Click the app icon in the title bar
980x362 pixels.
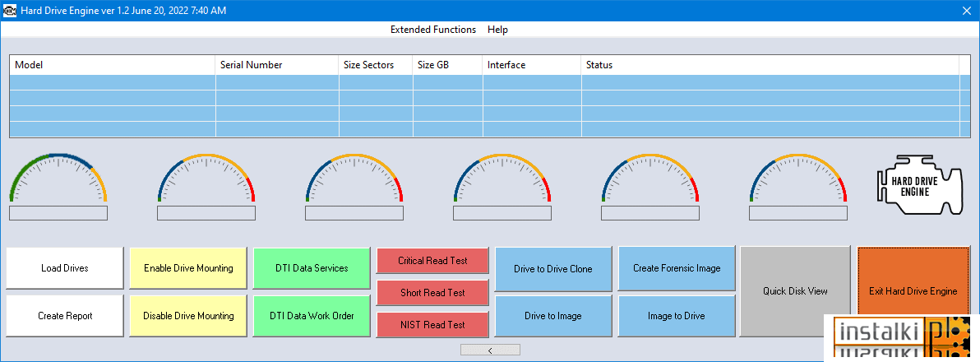[10, 10]
